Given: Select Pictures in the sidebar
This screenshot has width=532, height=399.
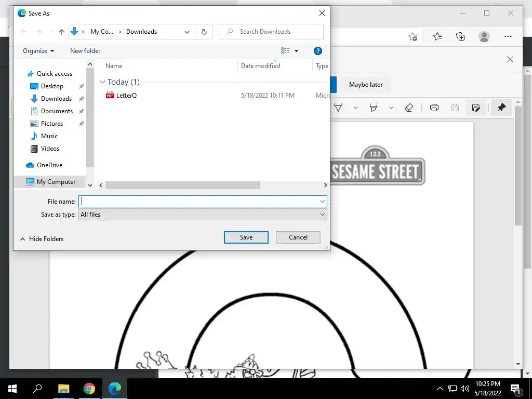Looking at the screenshot, I should pos(51,124).
